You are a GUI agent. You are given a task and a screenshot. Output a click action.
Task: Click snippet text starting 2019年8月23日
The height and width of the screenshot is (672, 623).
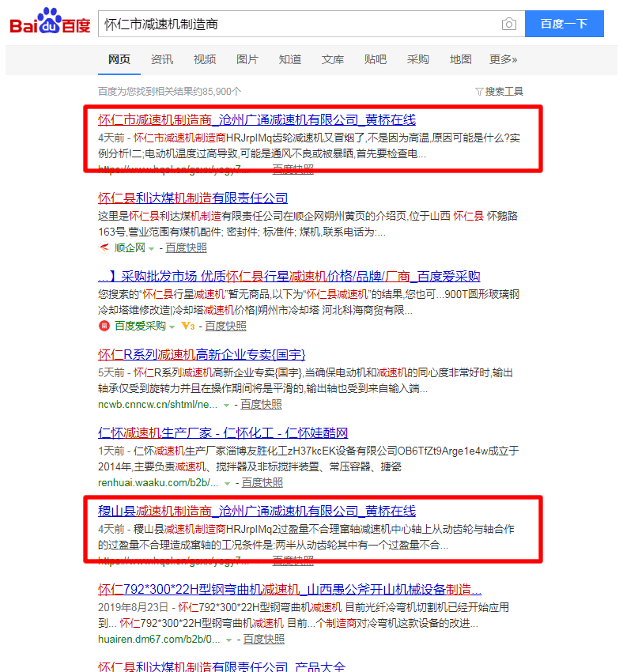coord(304,615)
